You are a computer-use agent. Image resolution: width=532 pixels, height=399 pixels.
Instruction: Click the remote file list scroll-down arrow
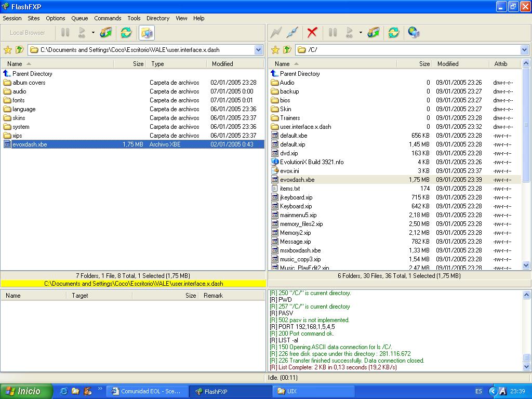point(526,265)
